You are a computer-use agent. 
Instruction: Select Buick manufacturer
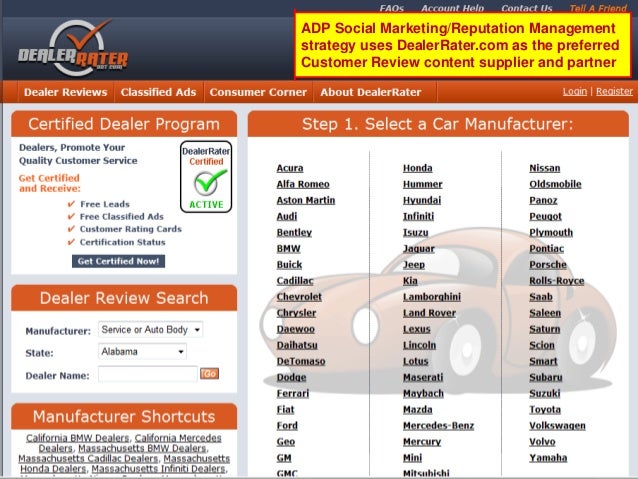click(x=289, y=265)
